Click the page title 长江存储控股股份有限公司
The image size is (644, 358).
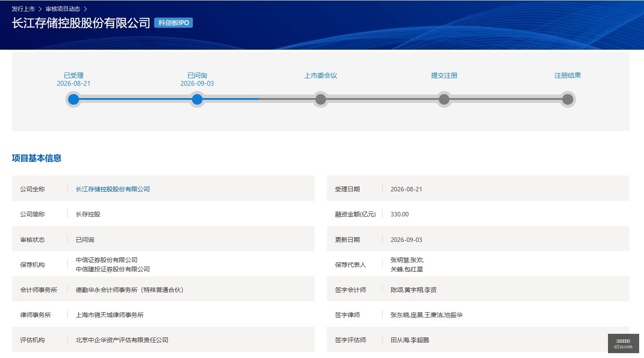click(x=81, y=23)
